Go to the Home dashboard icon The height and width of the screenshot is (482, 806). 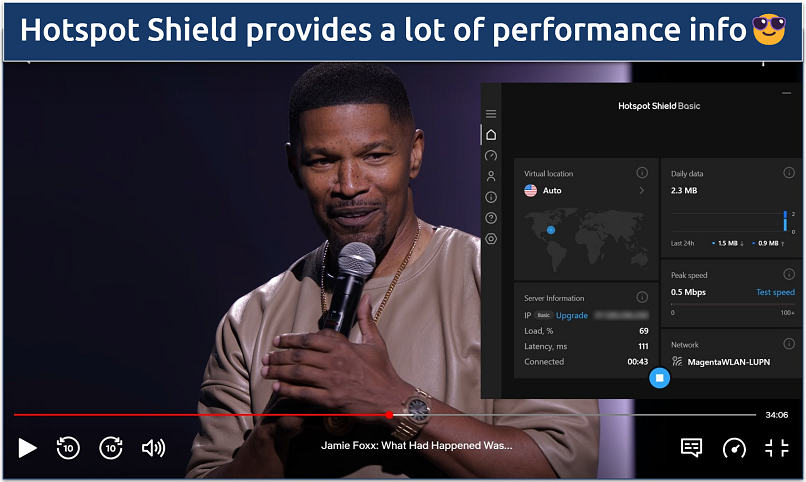[491, 135]
